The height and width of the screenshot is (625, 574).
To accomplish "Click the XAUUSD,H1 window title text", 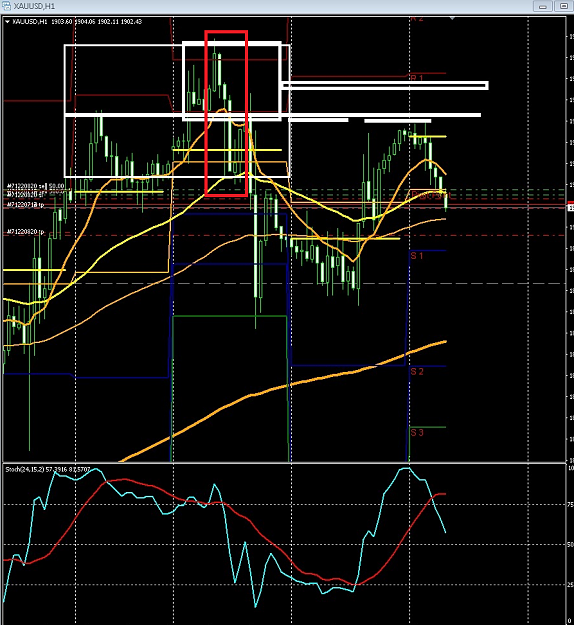I will (x=34, y=6).
